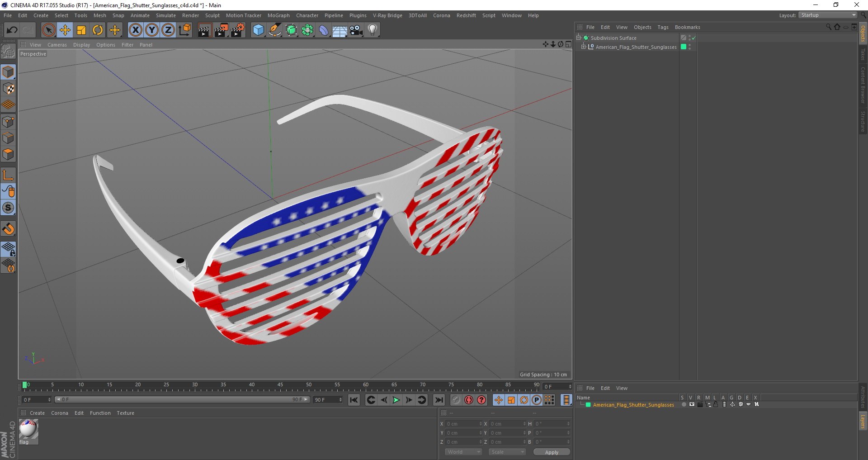Image resolution: width=868 pixels, height=460 pixels.
Task: Enable Edges mode
Action: click(x=8, y=138)
